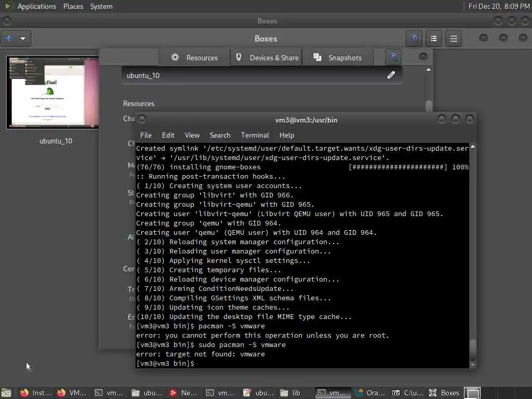
Task: Open the Boxes taskbar item
Action: 445,393
